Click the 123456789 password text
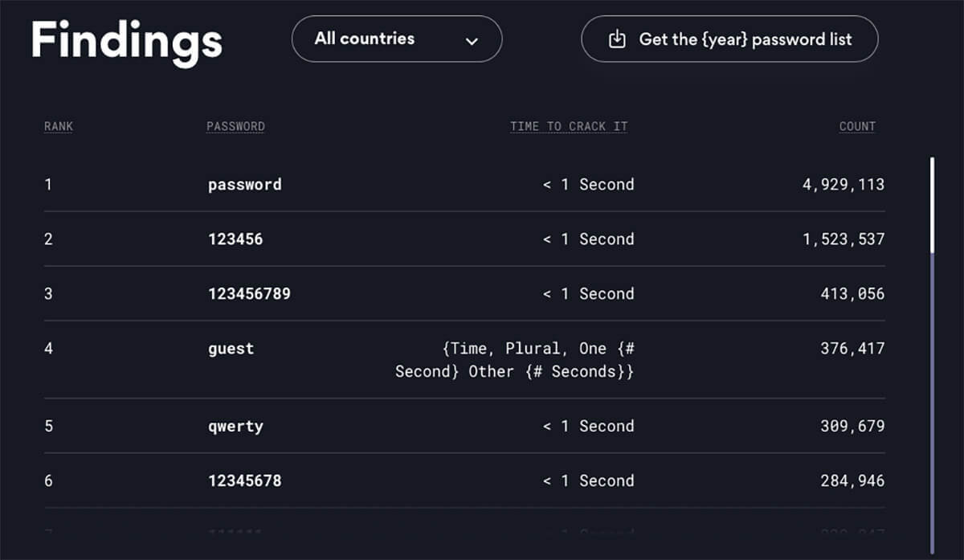Image resolution: width=964 pixels, height=560 pixels. pyautogui.click(x=249, y=294)
